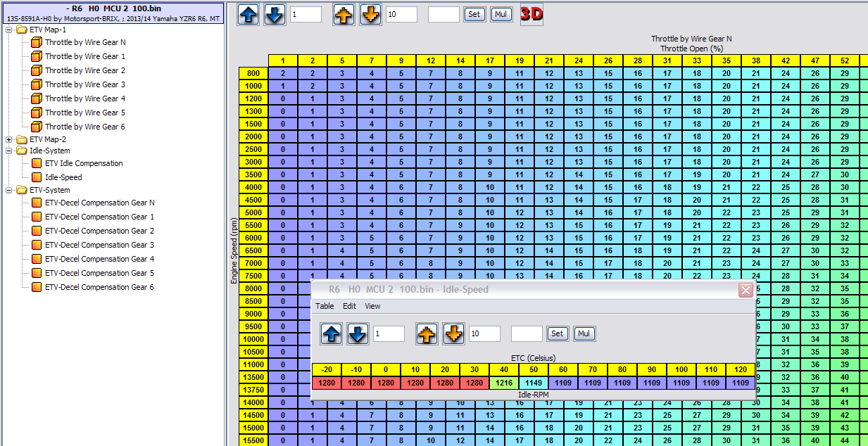Click orange down arrow in Idle-Speed window
This screenshot has height=446, width=868.
pyautogui.click(x=454, y=333)
